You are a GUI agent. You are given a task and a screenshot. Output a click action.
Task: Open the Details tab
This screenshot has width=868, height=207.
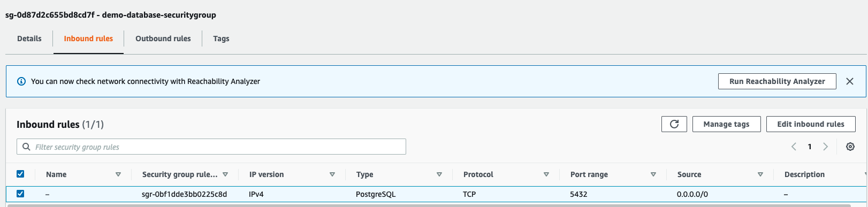tap(29, 39)
